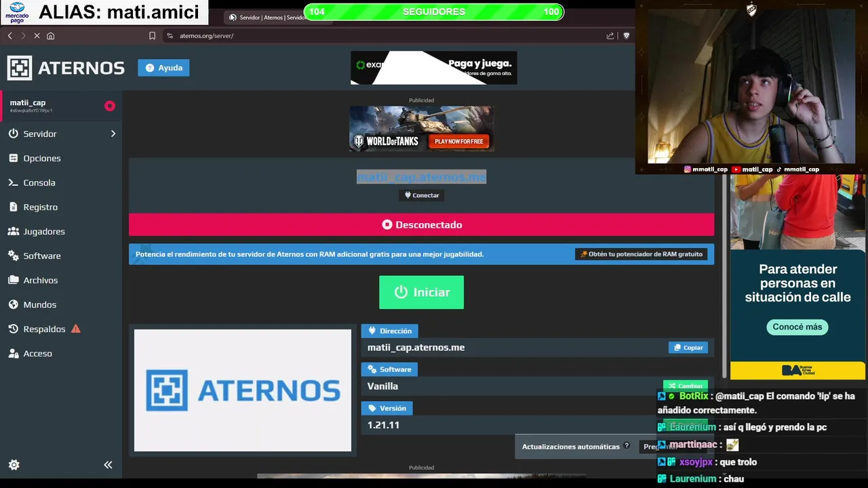Screen dimensions: 868x488
Task: Click the Registro document icon
Action: (14, 207)
